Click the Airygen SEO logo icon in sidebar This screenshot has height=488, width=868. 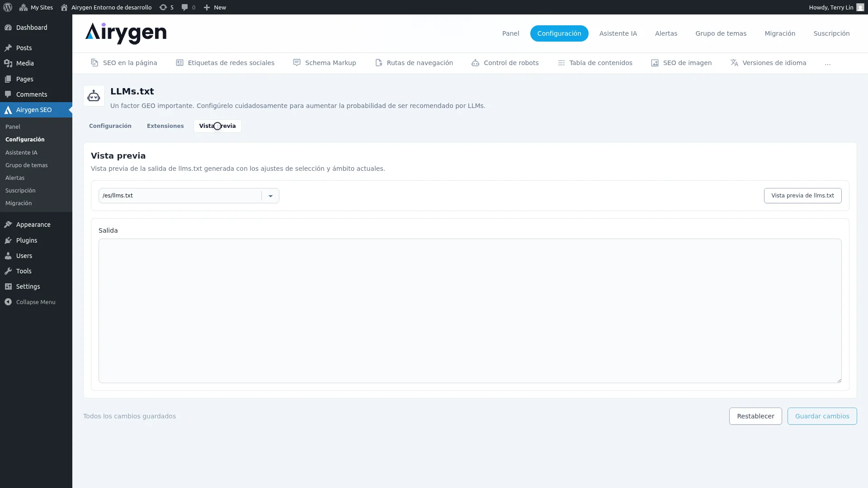8,110
